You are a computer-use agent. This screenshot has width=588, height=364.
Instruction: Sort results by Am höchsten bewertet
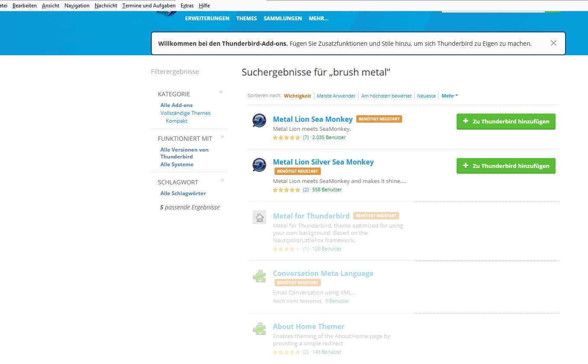click(387, 96)
